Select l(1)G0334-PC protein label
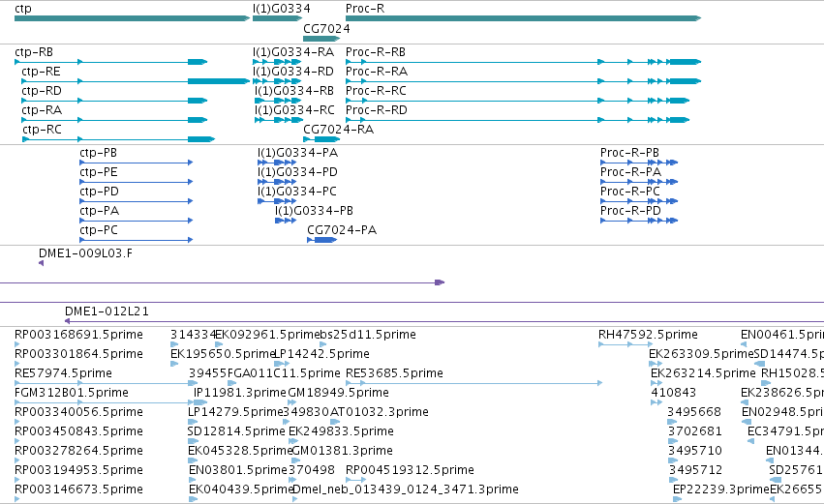The height and width of the screenshot is (504, 824). (297, 192)
